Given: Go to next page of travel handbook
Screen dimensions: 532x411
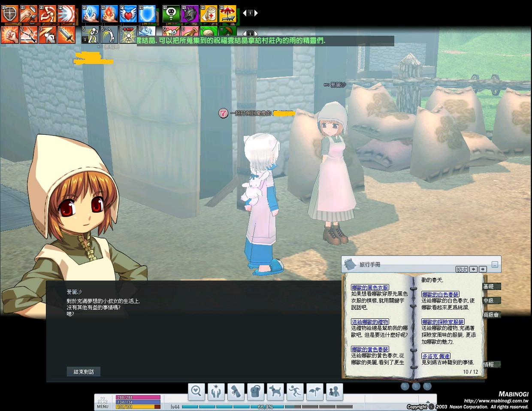Looking at the screenshot, I should click(483, 269).
